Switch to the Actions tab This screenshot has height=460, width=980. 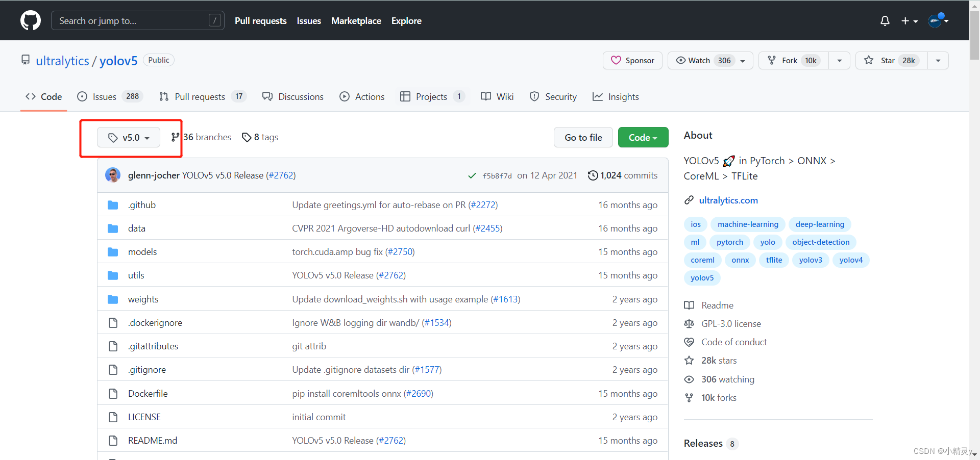(362, 96)
